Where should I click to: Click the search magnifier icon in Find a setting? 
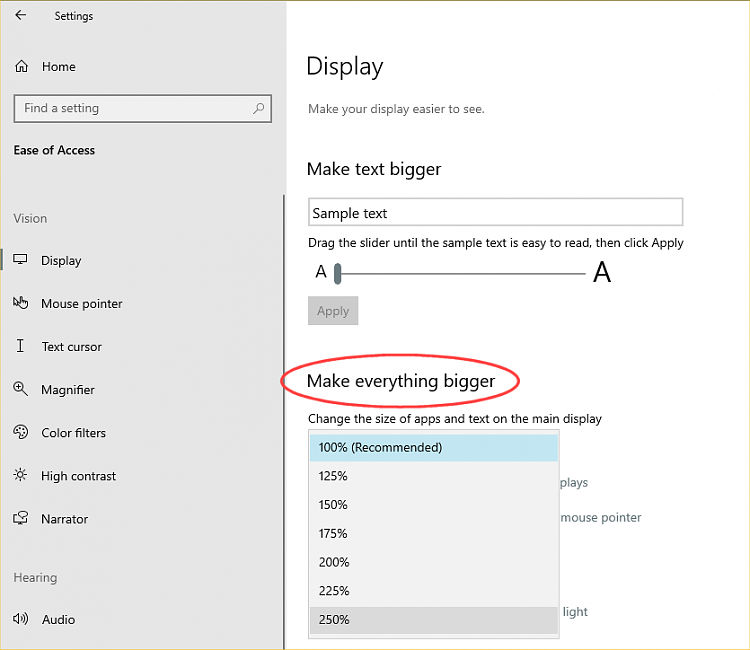pos(259,108)
